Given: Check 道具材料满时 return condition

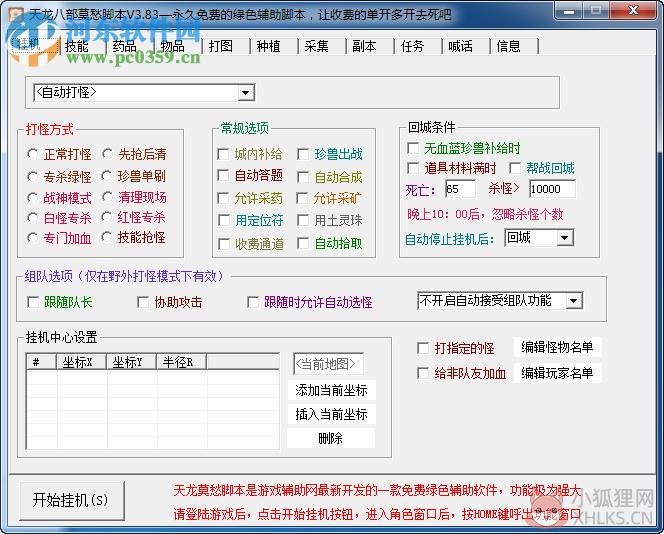Looking at the screenshot, I should tap(413, 168).
